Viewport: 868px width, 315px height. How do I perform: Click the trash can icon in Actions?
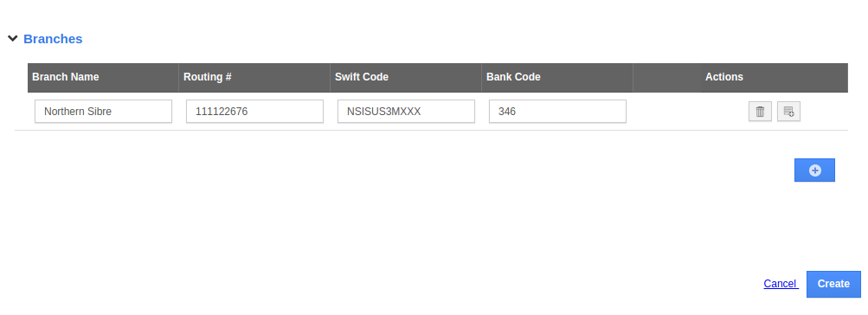760,112
